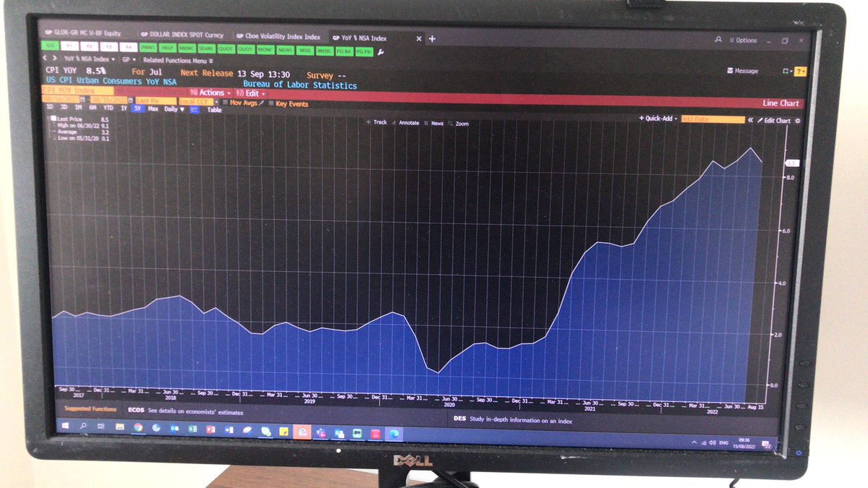This screenshot has height=488, width=868.
Task: Collapse panel with double chevron icon
Action: 750,120
